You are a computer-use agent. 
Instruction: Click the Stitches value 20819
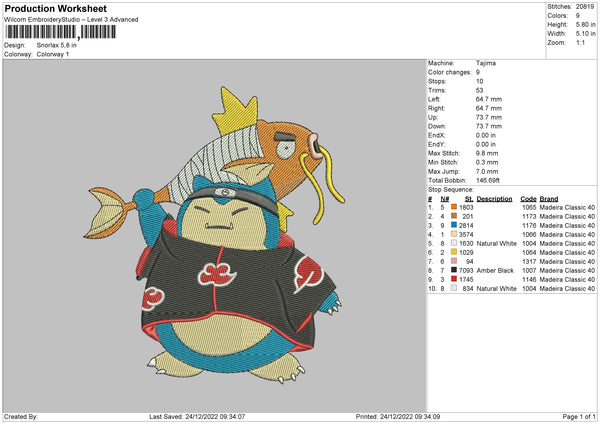click(x=586, y=6)
